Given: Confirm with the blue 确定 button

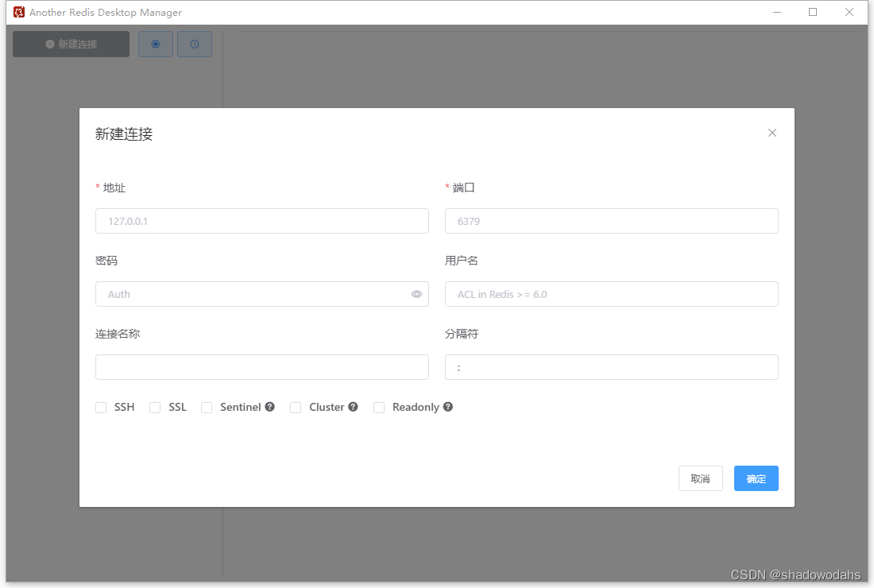Looking at the screenshot, I should coord(756,478).
